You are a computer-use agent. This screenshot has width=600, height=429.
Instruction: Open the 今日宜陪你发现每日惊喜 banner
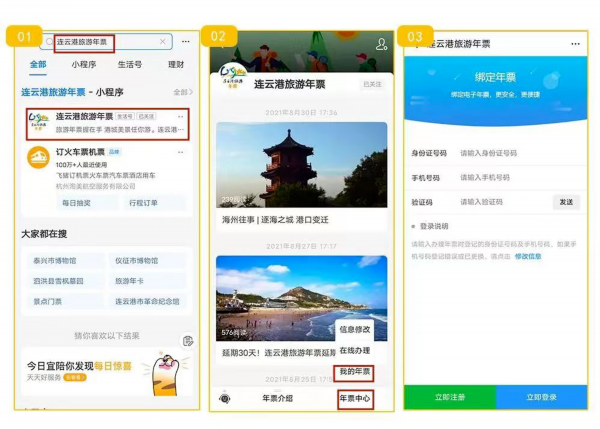(107, 371)
